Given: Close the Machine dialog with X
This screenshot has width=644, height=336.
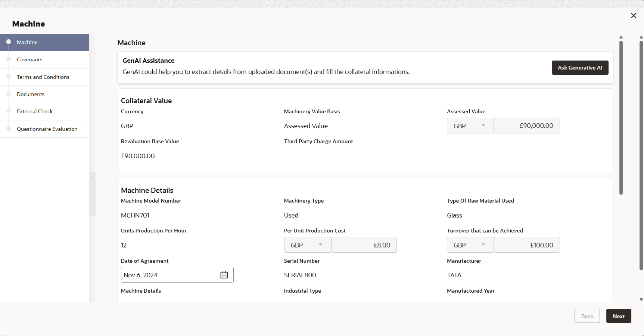Looking at the screenshot, I should coord(634,16).
